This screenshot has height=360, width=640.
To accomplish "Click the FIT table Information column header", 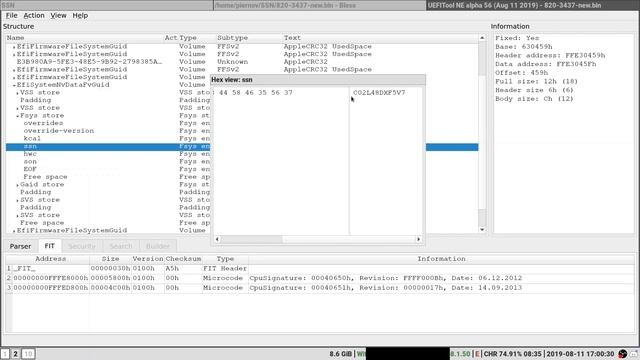I will pyautogui.click(x=441, y=259).
